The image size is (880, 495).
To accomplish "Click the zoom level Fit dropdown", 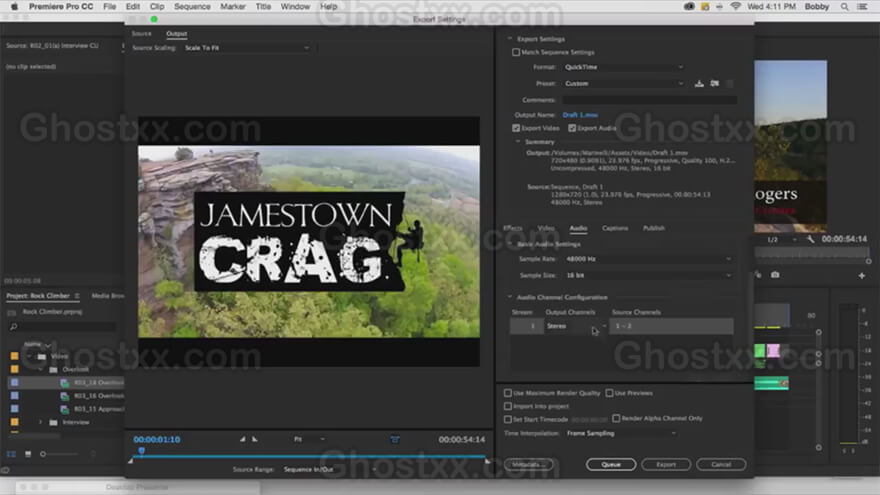I will point(309,439).
